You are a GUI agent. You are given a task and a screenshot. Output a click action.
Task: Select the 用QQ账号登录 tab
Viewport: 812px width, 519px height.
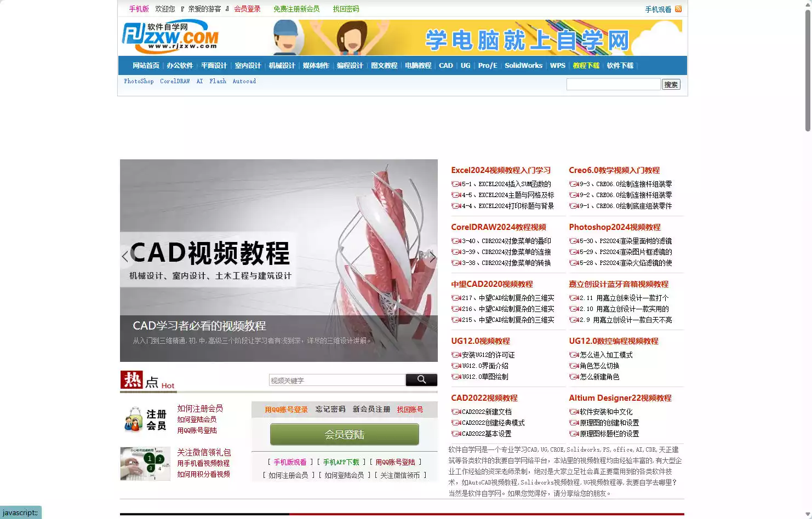[x=286, y=410]
